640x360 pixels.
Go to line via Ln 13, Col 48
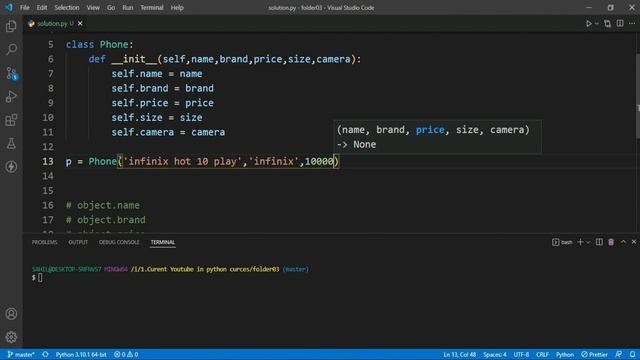pos(460,354)
